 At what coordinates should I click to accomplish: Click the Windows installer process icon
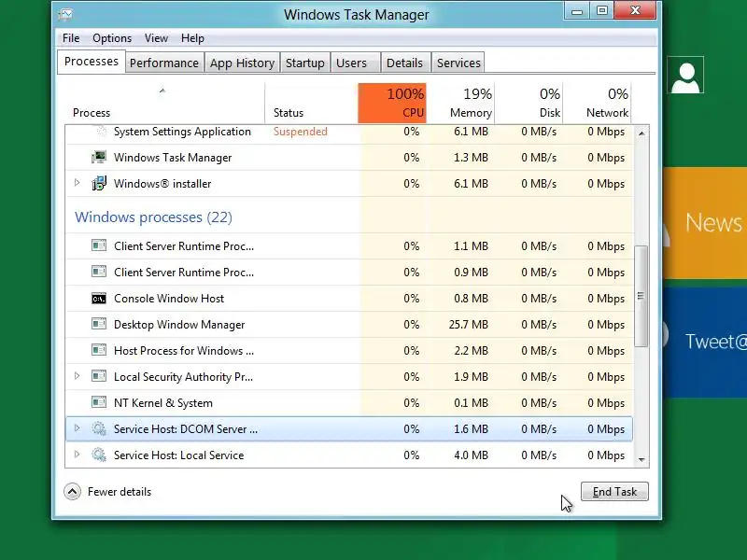(99, 183)
